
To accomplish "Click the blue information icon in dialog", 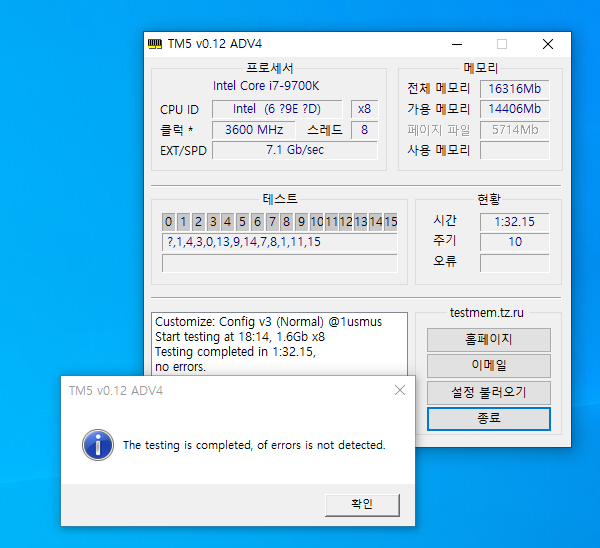I will coord(98,445).
